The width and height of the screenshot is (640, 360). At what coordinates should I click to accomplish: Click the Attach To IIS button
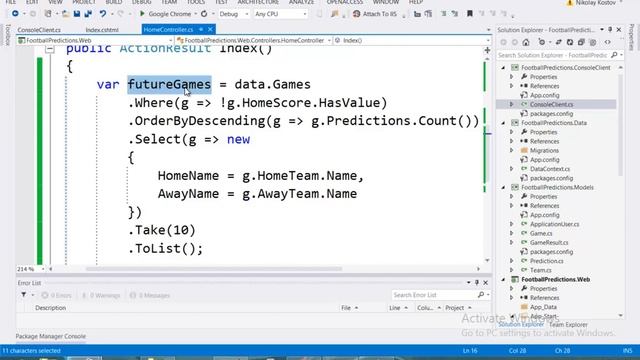click(375, 14)
